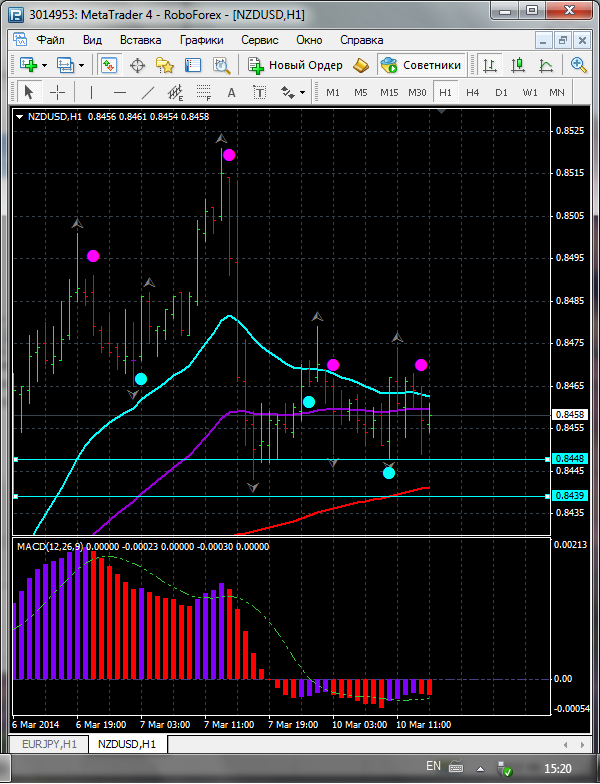
Task: Click the tray icon with green checkmark
Action: pyautogui.click(x=505, y=768)
